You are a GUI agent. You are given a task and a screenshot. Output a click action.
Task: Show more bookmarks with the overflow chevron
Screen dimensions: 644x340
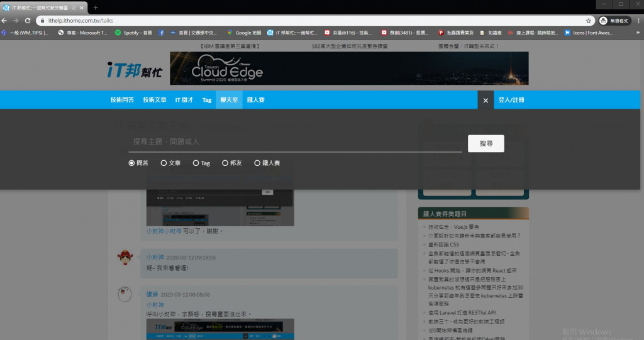639,33
